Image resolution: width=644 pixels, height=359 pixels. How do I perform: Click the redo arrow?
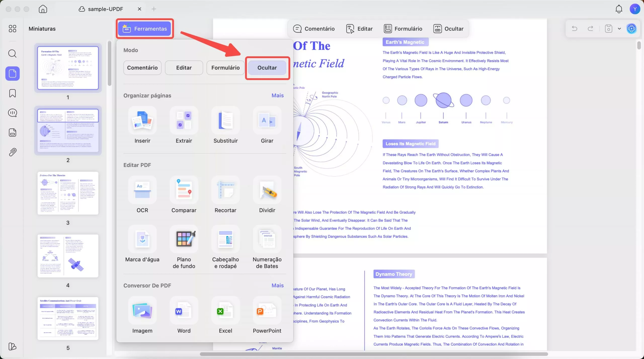coord(590,28)
